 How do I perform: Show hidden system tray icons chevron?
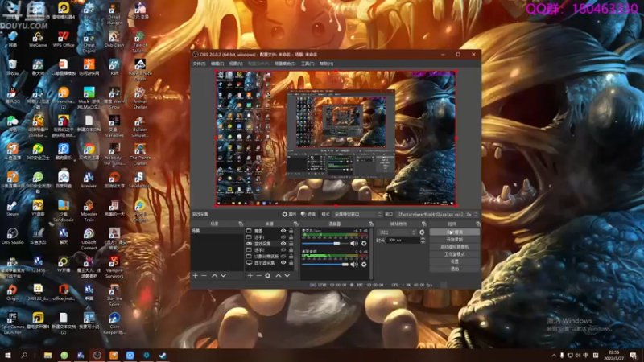click(554, 356)
